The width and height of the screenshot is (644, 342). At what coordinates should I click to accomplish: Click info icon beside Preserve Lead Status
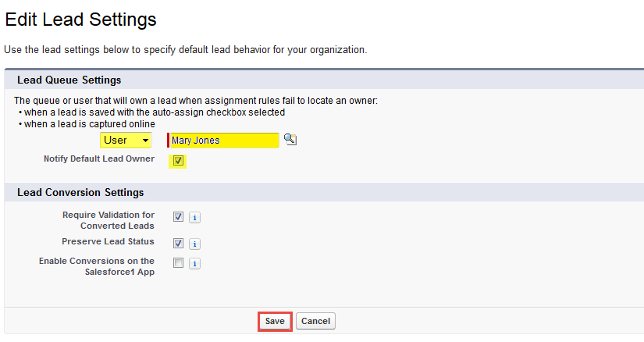pos(195,244)
